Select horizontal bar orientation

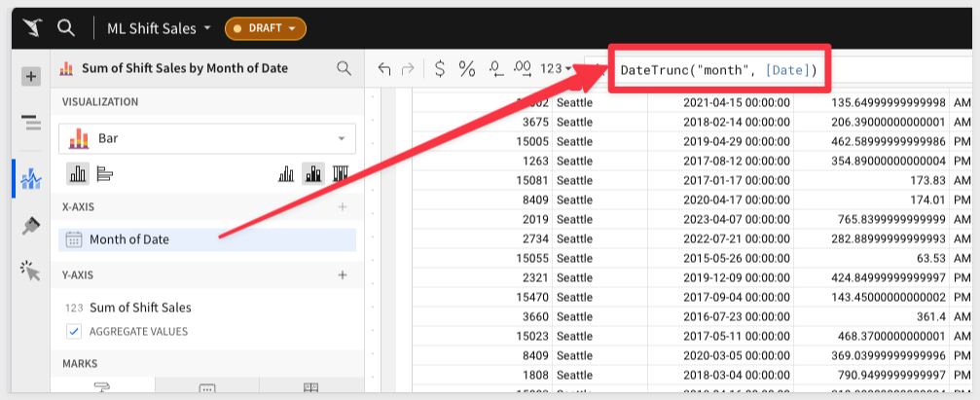coord(104,174)
